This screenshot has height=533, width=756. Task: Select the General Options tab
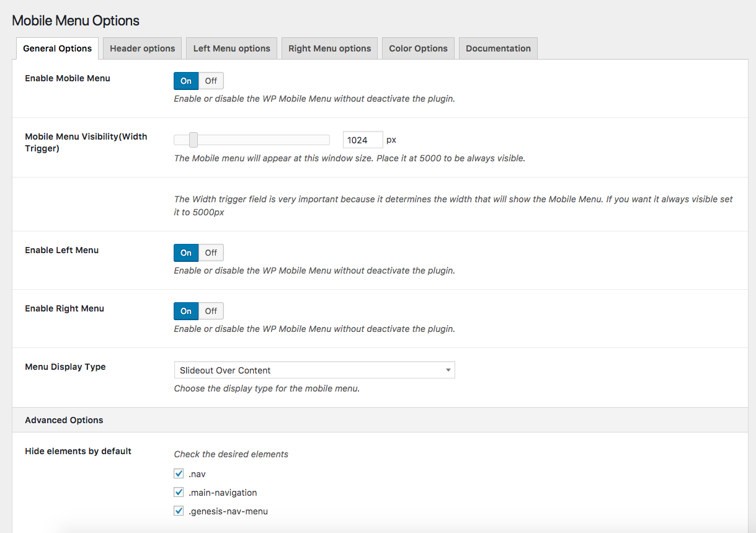coord(57,48)
